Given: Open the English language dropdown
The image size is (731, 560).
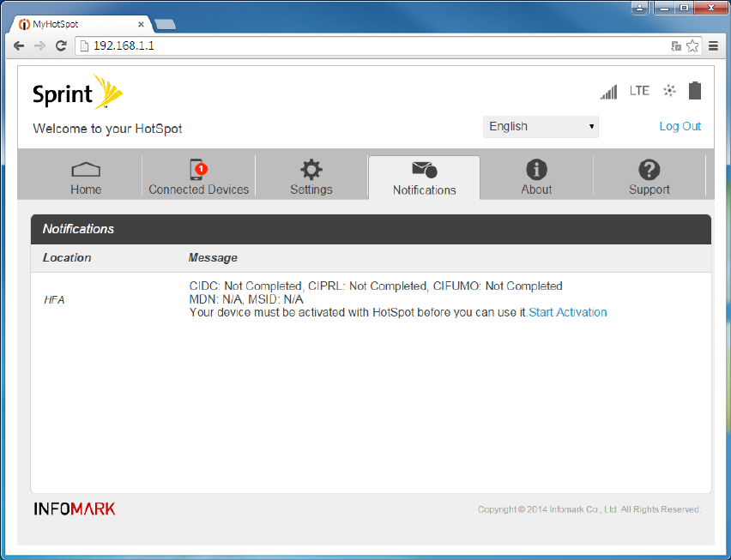Looking at the screenshot, I should tap(541, 127).
